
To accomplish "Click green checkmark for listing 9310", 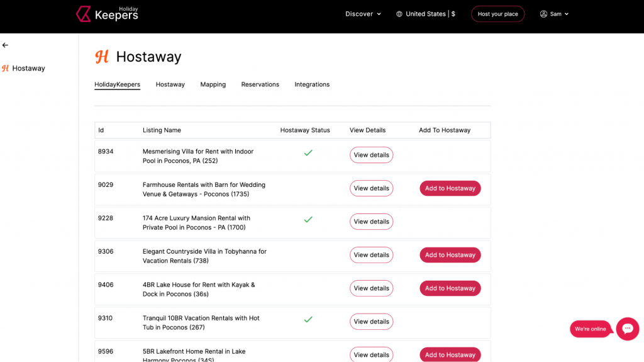I will pyautogui.click(x=308, y=320).
